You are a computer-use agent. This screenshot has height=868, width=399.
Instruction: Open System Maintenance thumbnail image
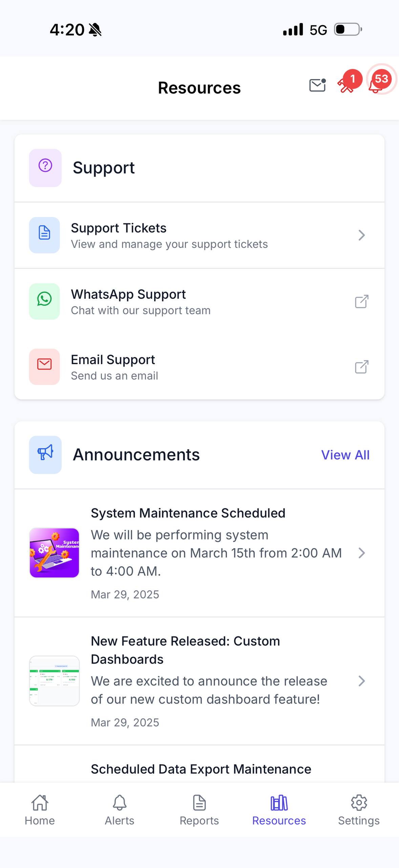click(x=54, y=553)
